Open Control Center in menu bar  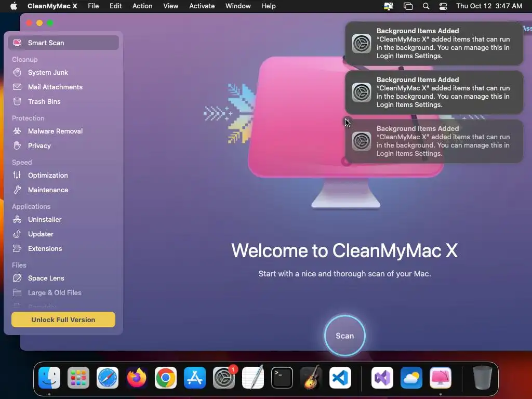[443, 6]
